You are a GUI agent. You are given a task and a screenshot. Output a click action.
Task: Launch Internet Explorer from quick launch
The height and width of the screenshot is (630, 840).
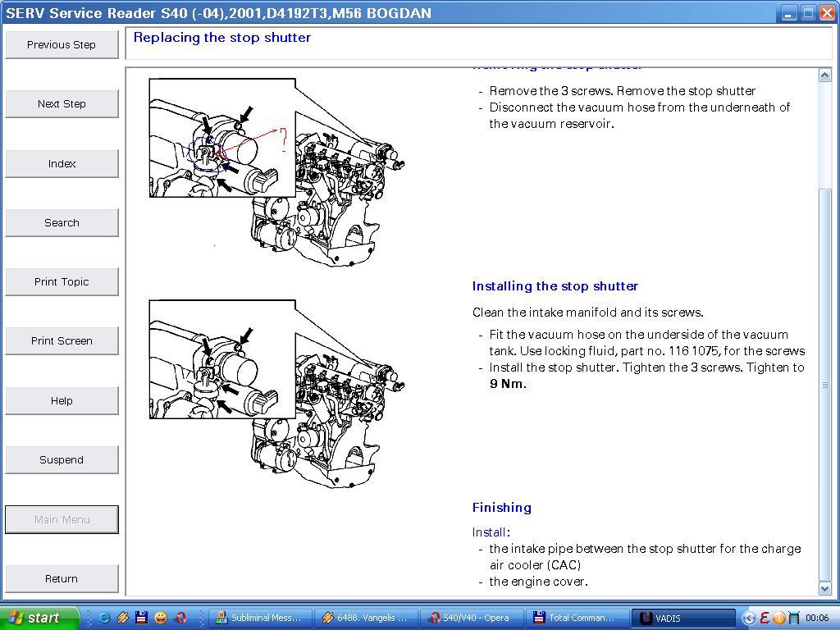click(103, 618)
